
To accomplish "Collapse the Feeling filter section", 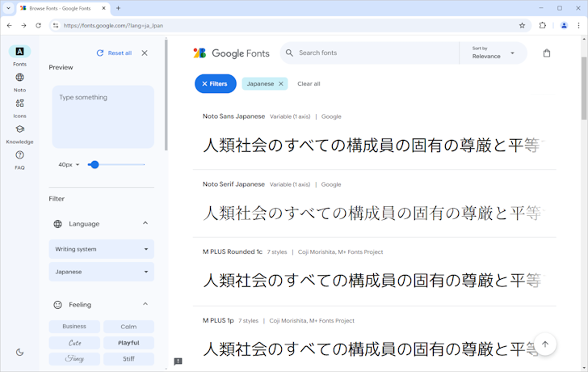I will click(145, 304).
